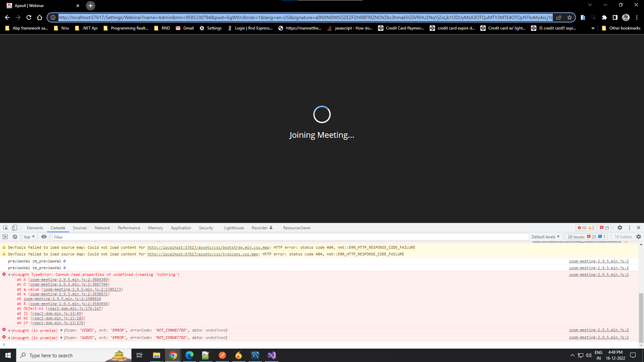Bookmark this page with star icon
This screenshot has height=362, width=644.
[x=570, y=17]
